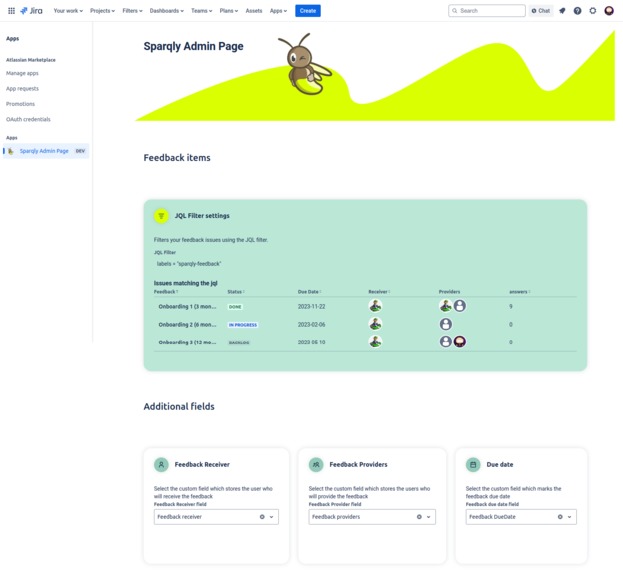Sort table by Feedback column
The height and width of the screenshot is (573, 623).
pos(166,292)
